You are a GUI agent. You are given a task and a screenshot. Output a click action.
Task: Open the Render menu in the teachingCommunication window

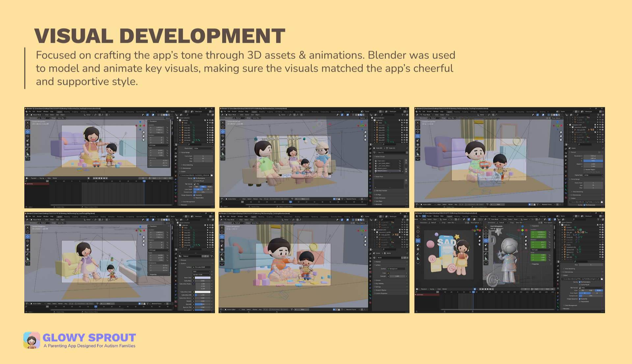click(39, 112)
